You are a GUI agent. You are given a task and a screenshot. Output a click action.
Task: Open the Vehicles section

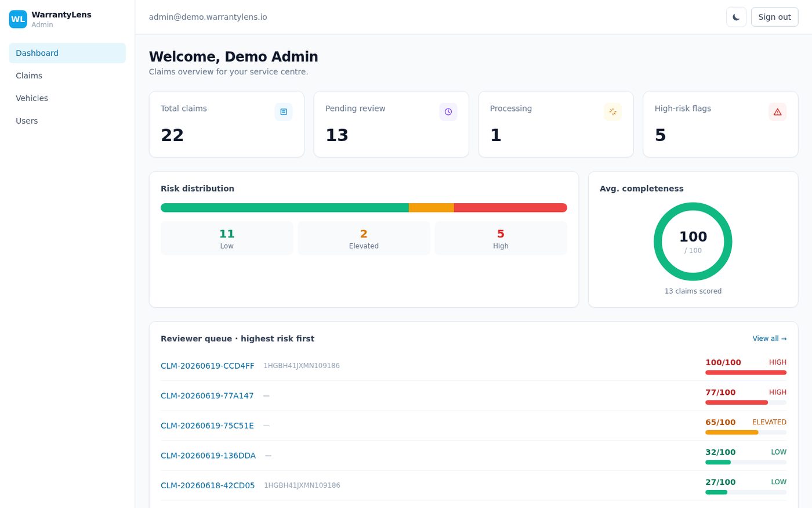coord(67,98)
